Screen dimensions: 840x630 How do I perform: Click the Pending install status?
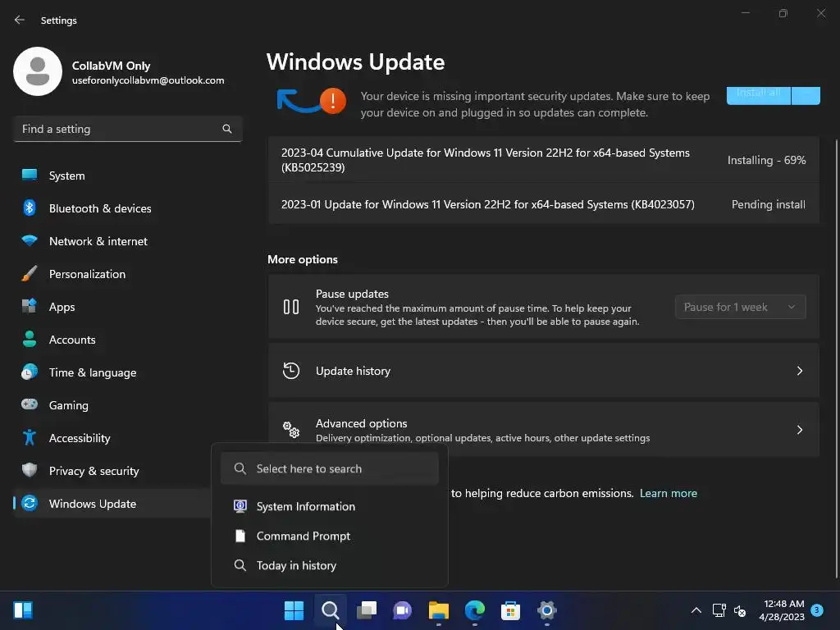pyautogui.click(x=768, y=204)
